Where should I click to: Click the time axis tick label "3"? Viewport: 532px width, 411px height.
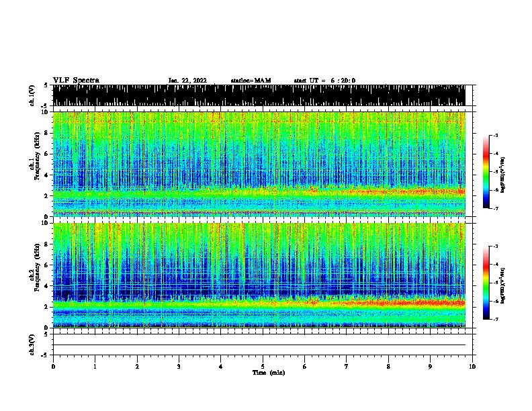[x=179, y=367]
